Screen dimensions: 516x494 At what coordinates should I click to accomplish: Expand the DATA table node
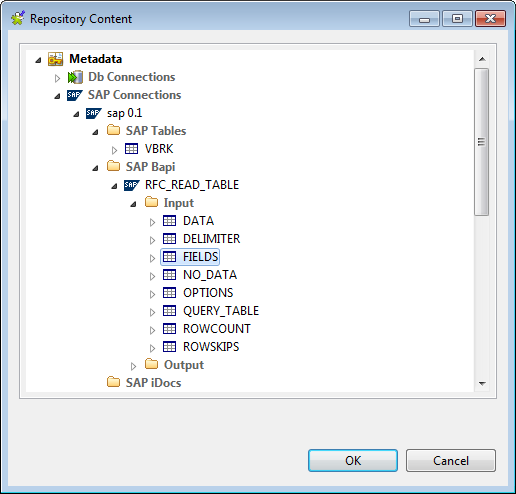click(152, 222)
